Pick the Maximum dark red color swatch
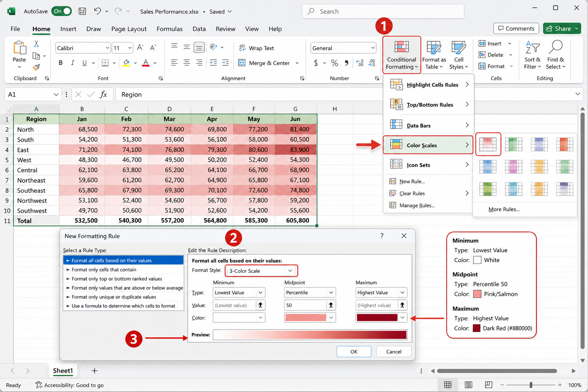588x392 pixels. click(x=381, y=317)
